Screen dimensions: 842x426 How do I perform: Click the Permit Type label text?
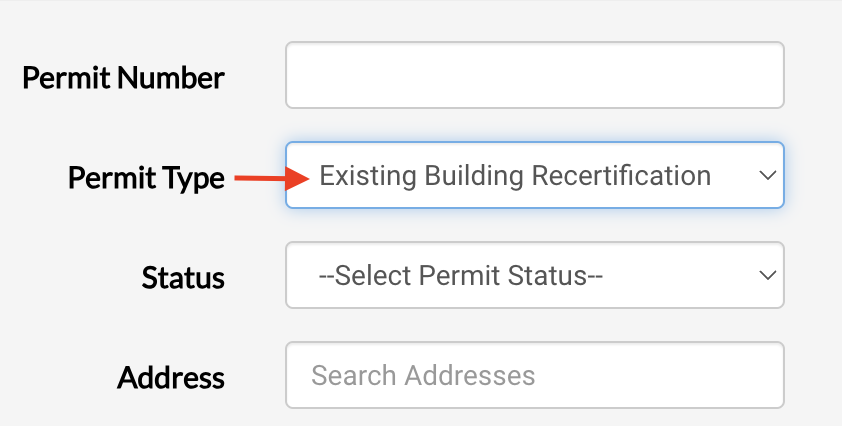146,178
